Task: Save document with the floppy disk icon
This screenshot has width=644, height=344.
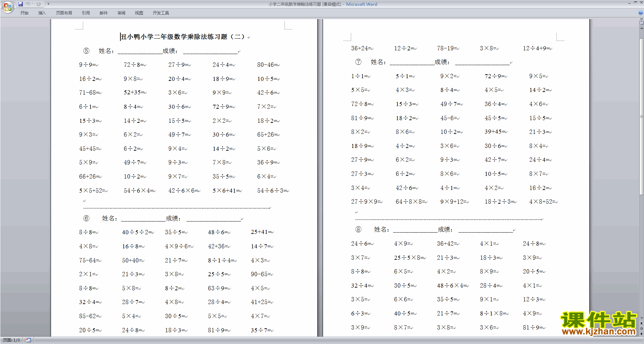Action: point(20,4)
